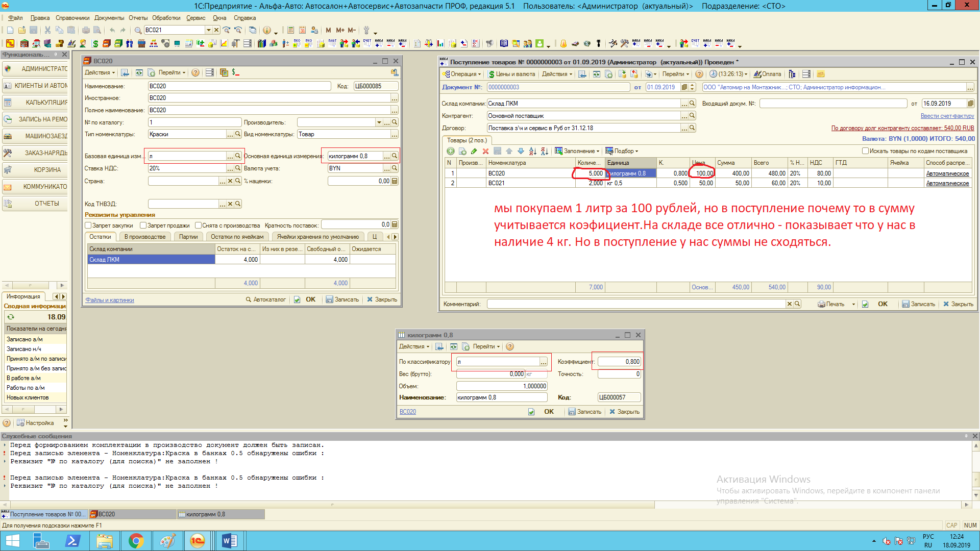This screenshot has height=551, width=980.
Task: Click Записать button in BC020 window
Action: 342,299
